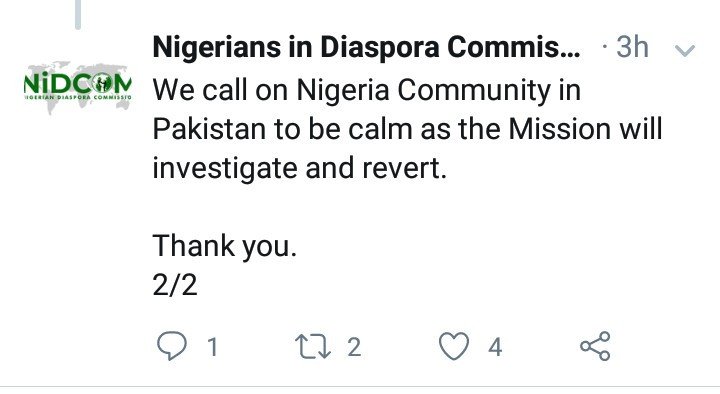Click the world map graphic behind logo

[78, 87]
